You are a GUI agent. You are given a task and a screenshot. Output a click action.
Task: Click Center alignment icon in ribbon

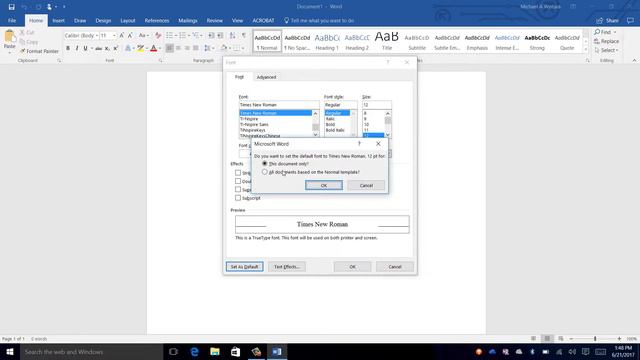click(x=178, y=48)
